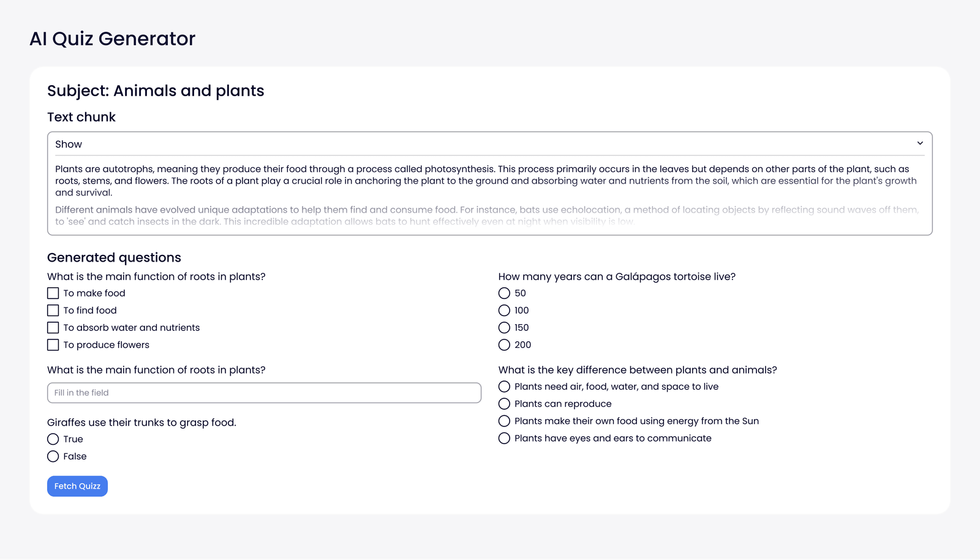Pick "Plants make their own food" answer
This screenshot has width=980, height=560.
click(x=504, y=421)
